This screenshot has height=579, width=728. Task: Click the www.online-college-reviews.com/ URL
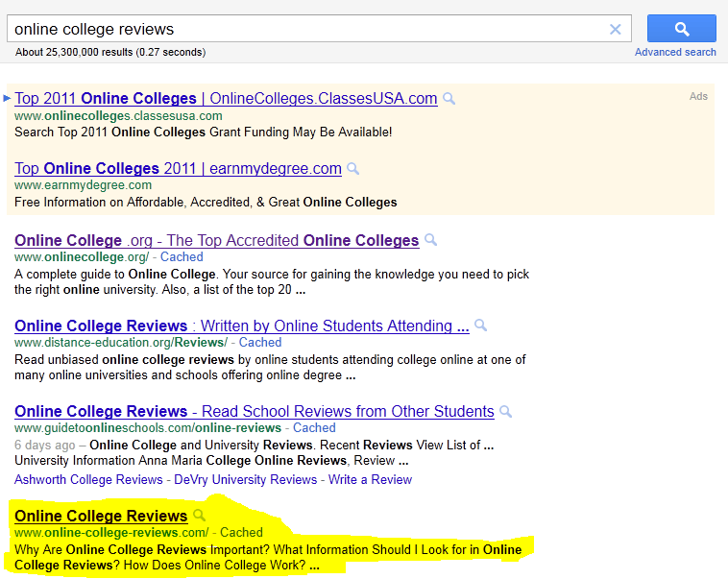tap(111, 532)
